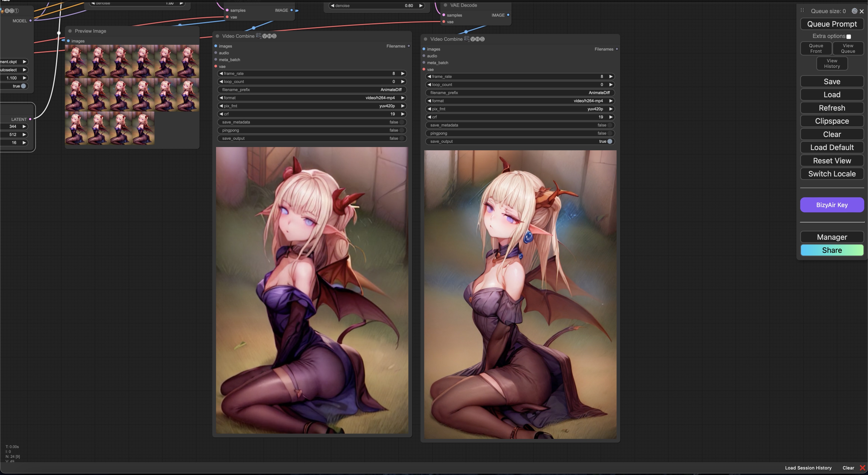Click the left video preview output
The image size is (868, 475).
click(x=312, y=290)
